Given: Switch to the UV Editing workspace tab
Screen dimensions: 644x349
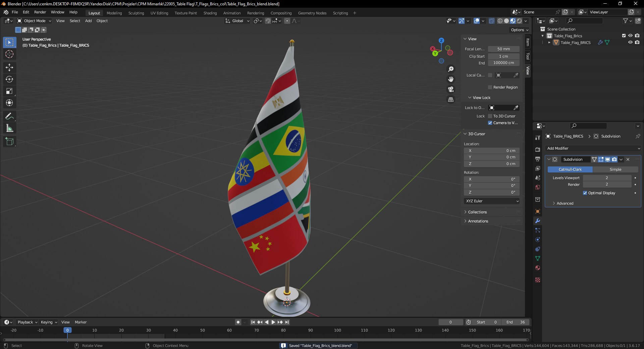Looking at the screenshot, I should point(159,13).
